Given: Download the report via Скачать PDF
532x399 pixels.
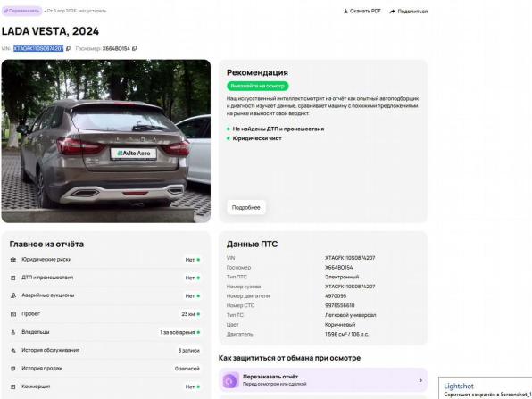Looking at the screenshot, I should (362, 12).
